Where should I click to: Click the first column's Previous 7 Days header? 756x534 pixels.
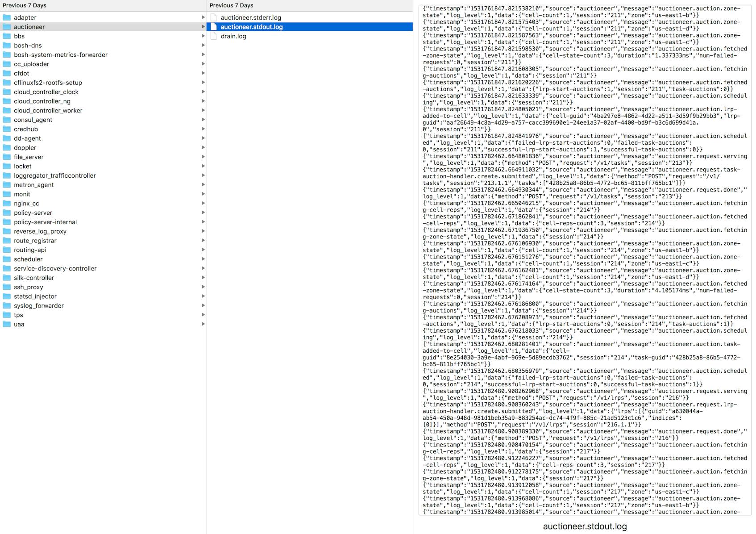25,5
